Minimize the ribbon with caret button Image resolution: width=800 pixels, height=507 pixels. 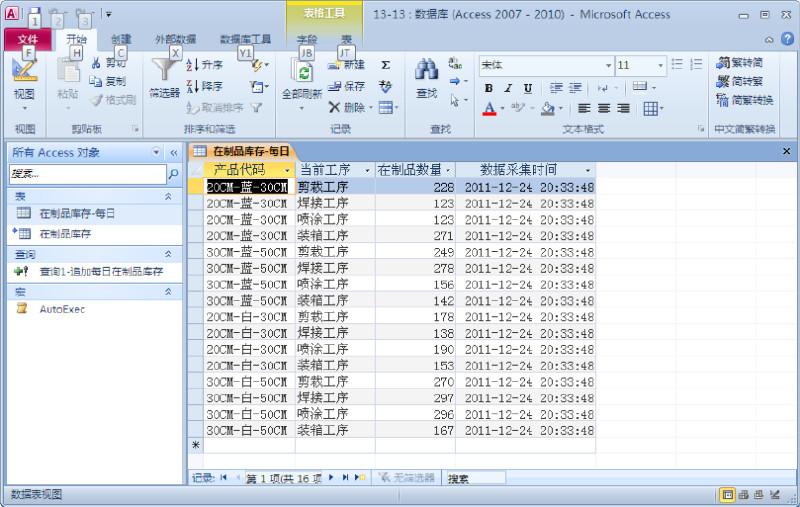click(x=769, y=39)
